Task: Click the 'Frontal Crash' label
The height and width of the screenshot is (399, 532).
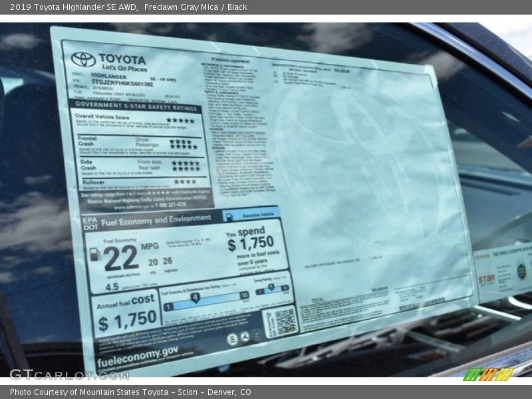Action: [87, 141]
